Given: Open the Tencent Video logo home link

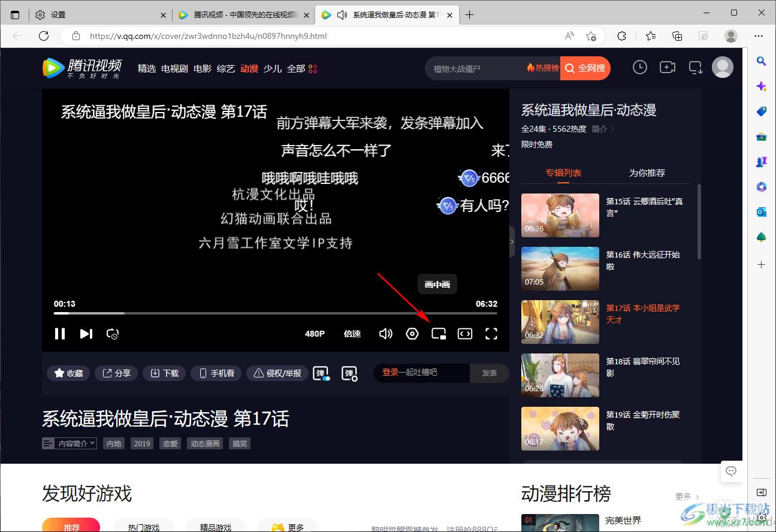Looking at the screenshot, I should [x=82, y=68].
